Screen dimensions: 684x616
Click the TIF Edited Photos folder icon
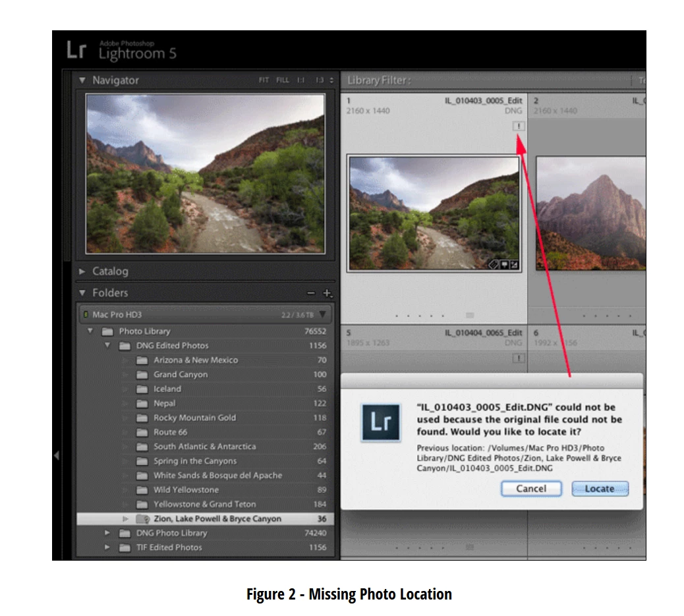125,547
